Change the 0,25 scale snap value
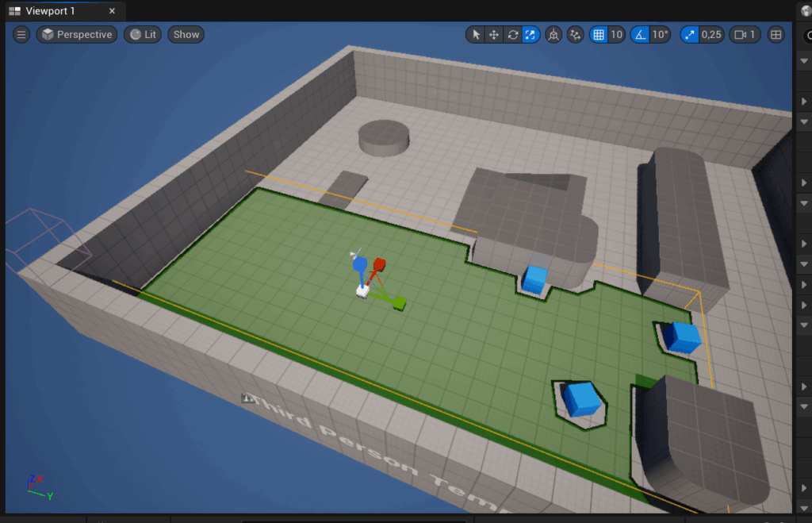The height and width of the screenshot is (523, 812). pos(711,35)
